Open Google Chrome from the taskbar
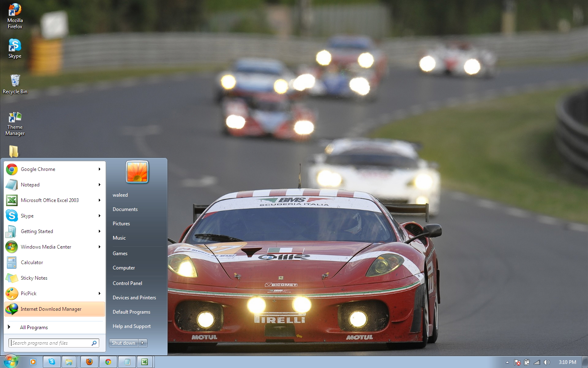The image size is (588, 368). 108,361
